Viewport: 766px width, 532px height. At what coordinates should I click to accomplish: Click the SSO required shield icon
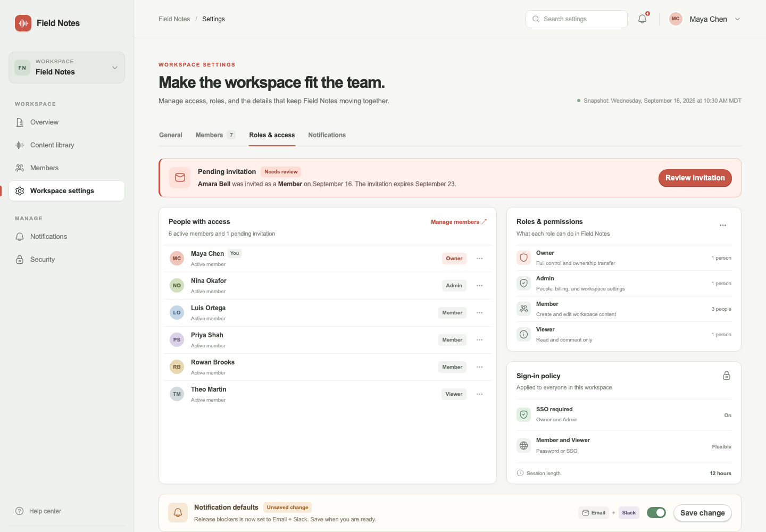tap(524, 414)
